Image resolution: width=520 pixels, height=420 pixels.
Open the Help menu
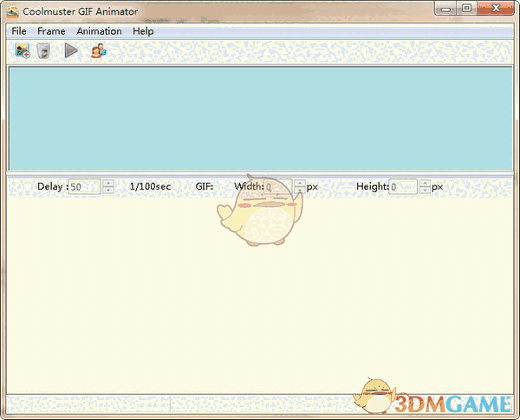pyautogui.click(x=143, y=31)
